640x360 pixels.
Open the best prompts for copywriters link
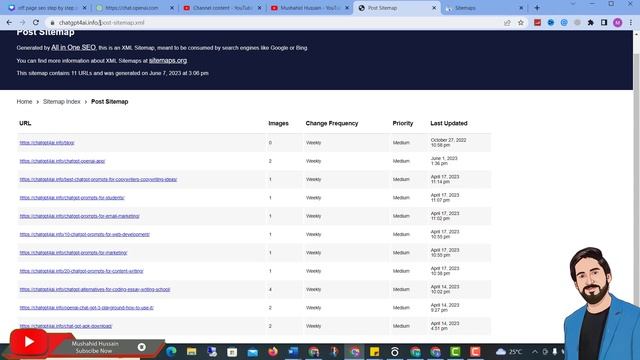(x=98, y=180)
